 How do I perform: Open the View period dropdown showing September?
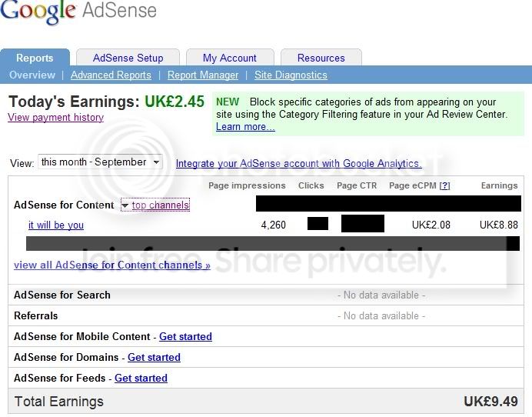pos(100,162)
